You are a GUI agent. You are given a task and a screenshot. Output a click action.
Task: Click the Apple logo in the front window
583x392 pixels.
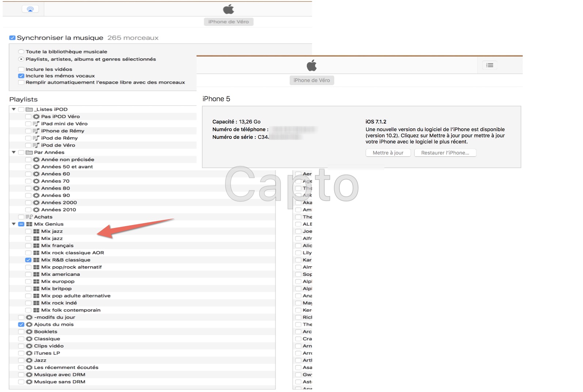click(312, 66)
